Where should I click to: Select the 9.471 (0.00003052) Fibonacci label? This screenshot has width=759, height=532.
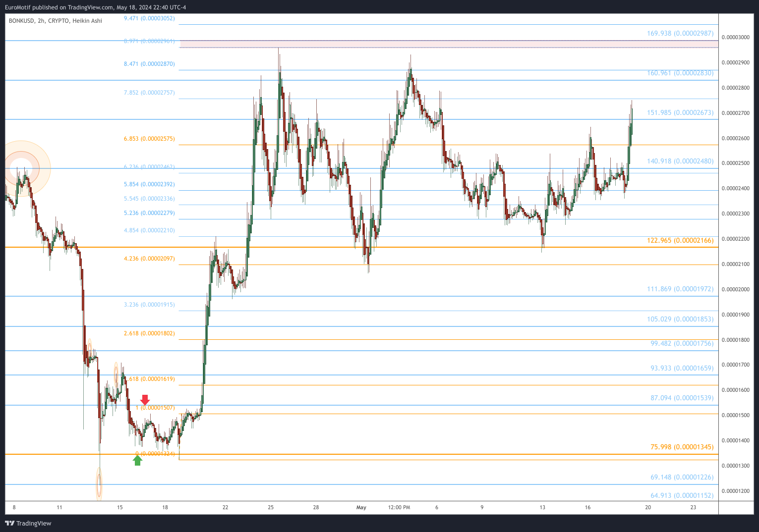(x=149, y=18)
